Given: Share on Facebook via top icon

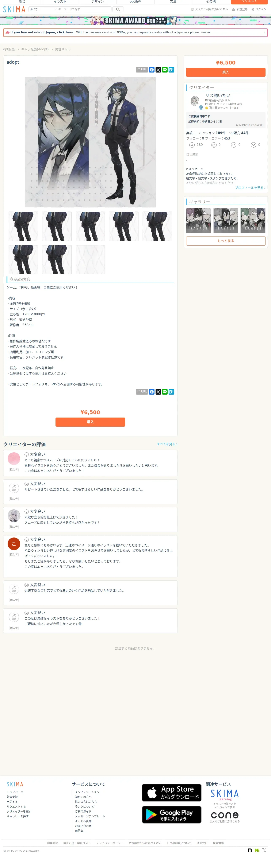Looking at the screenshot, I should pos(152,70).
